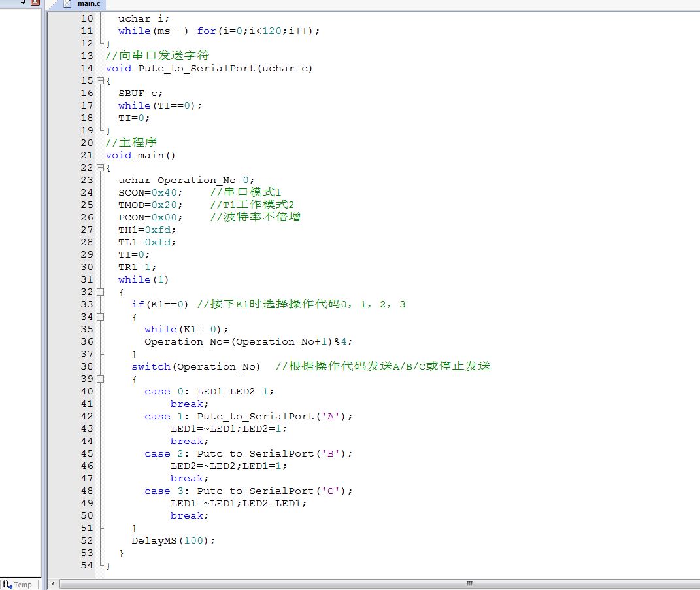The image size is (700, 590).
Task: Collapse the if(K1==0) block at line 34
Action: pos(100,317)
